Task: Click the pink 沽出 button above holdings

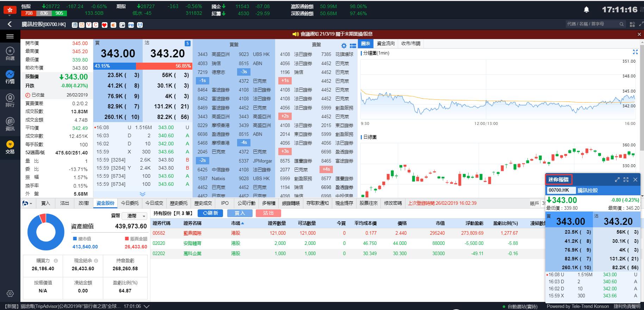Action: click(268, 213)
